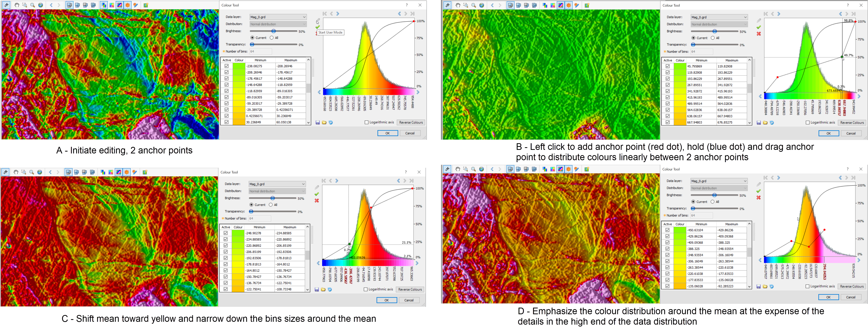Viewport: 868px width, 335px height.
Task: Open the Normal distribution dropdown in panel A
Action: click(x=278, y=24)
